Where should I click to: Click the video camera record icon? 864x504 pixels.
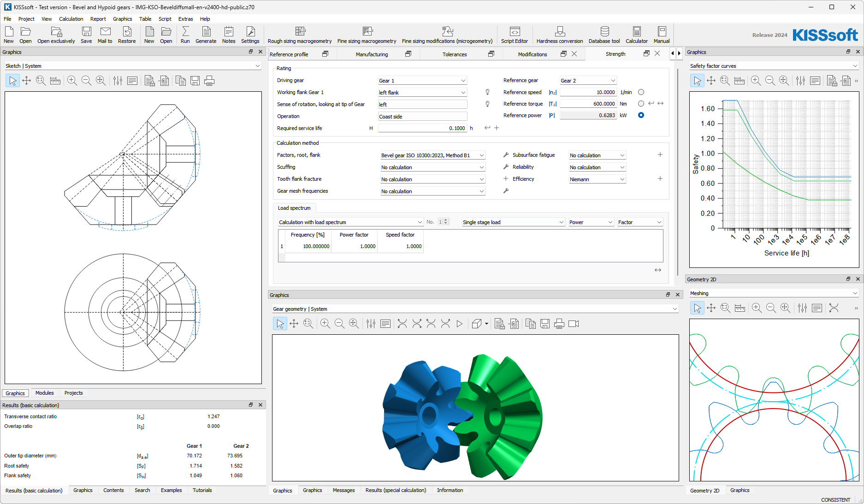pyautogui.click(x=574, y=324)
